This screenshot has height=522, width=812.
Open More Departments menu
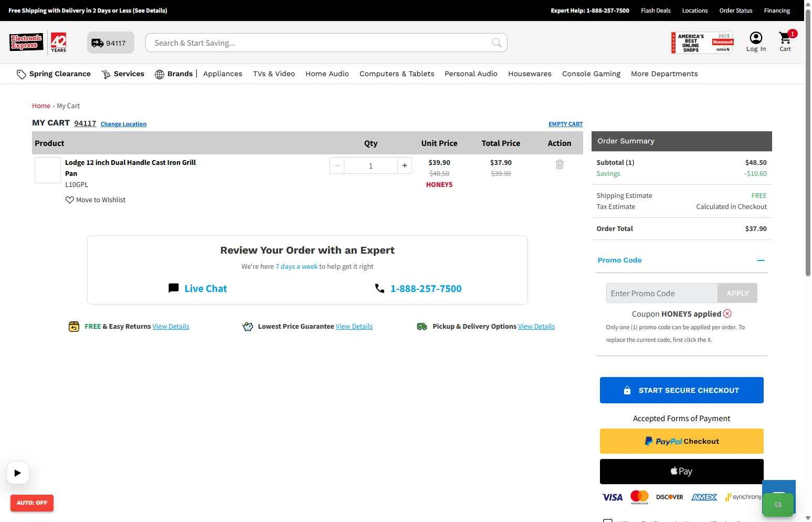(x=664, y=74)
